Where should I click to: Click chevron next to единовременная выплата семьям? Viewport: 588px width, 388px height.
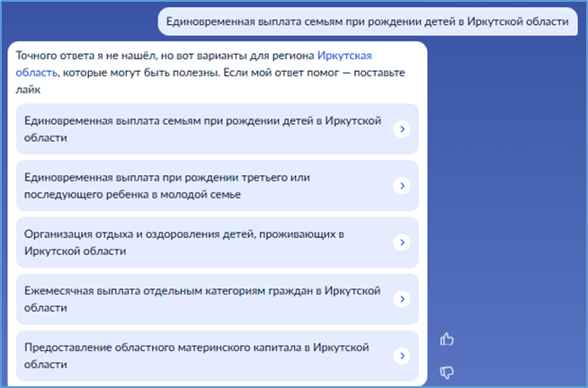tap(402, 128)
